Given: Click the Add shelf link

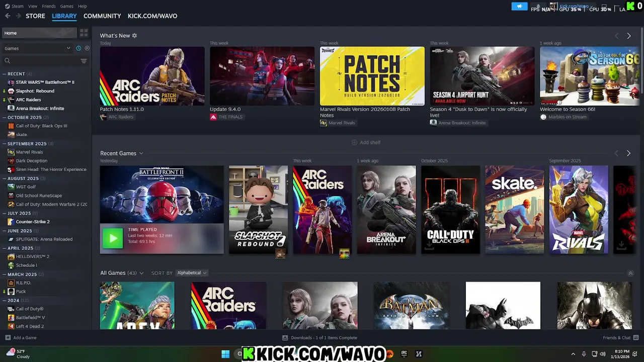Looking at the screenshot, I should [370, 143].
